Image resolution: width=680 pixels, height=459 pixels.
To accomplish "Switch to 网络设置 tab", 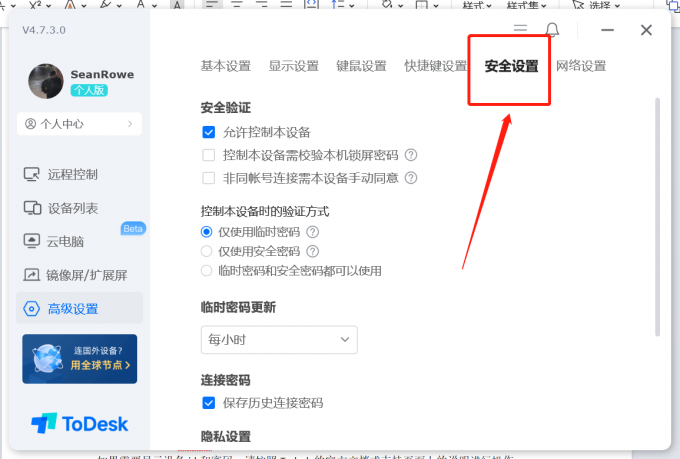I will (x=581, y=66).
